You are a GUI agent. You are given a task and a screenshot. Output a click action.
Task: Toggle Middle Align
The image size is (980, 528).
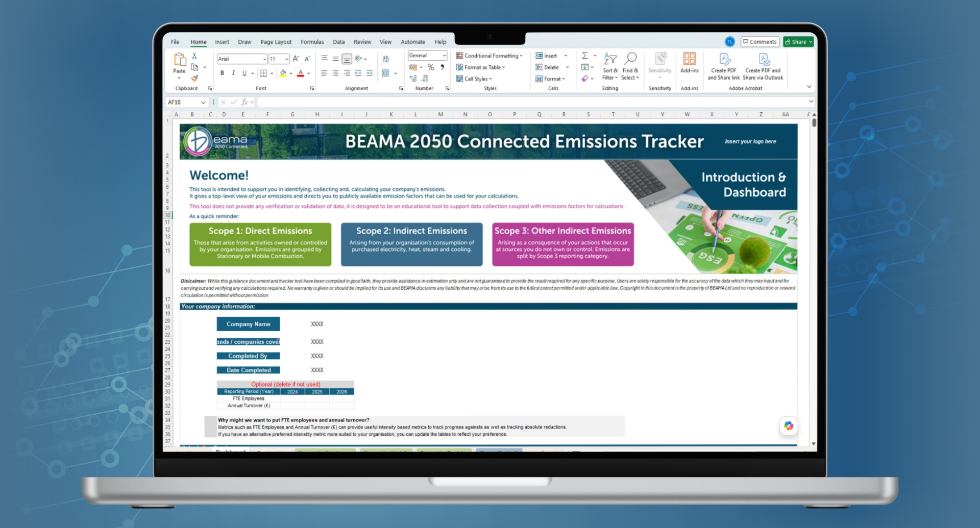point(335,59)
